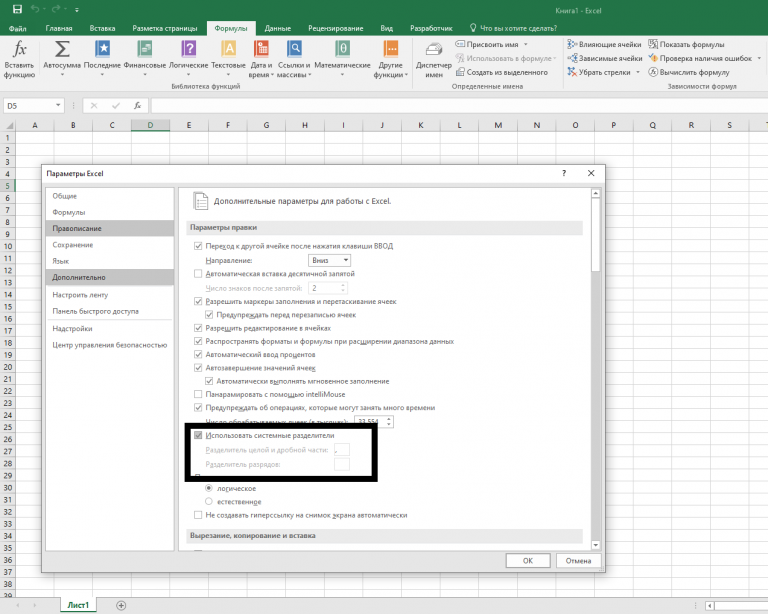Expand the Name Box dropdown for cell D5

tap(59, 105)
